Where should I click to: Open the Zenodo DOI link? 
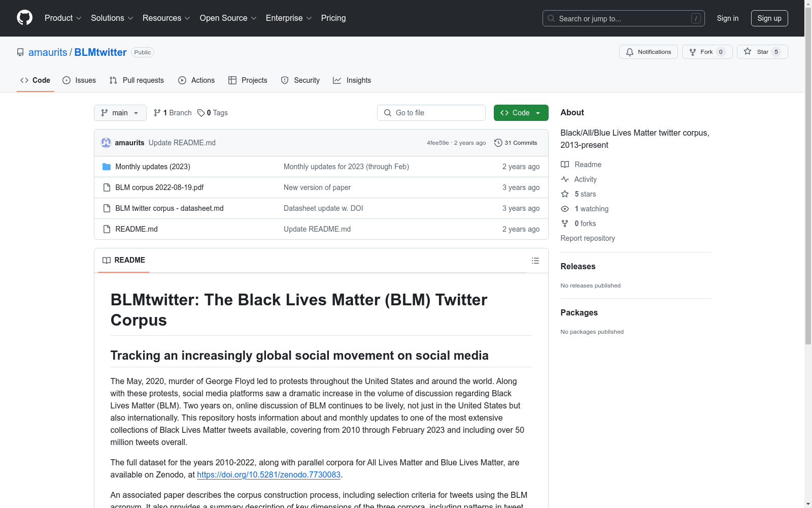268,474
